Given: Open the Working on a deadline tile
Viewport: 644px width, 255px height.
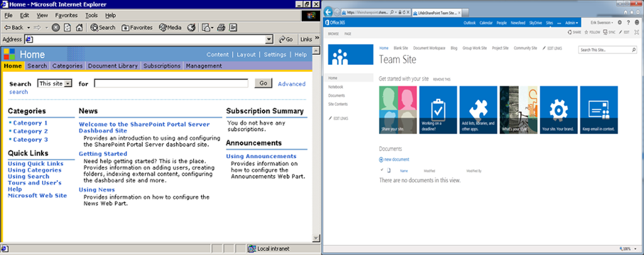Looking at the screenshot, I should (x=438, y=110).
